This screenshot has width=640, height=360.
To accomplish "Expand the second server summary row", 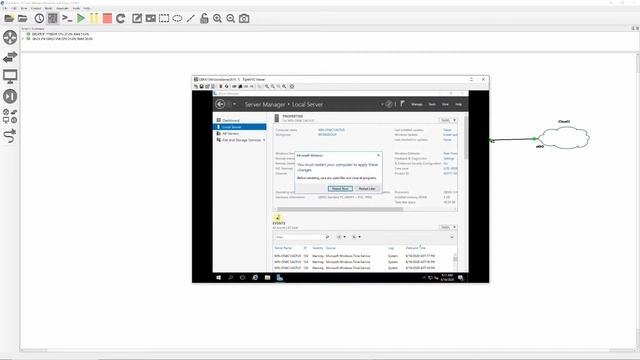I will [23, 39].
